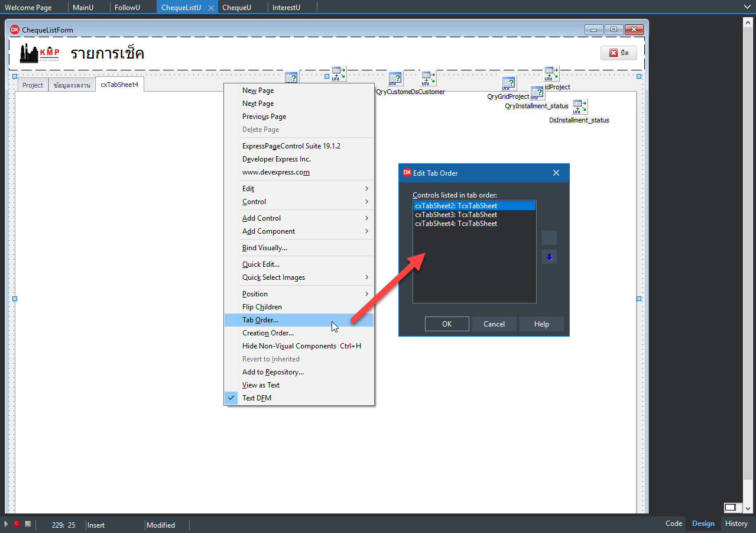Expand the Quick Select Images submenu

click(274, 277)
